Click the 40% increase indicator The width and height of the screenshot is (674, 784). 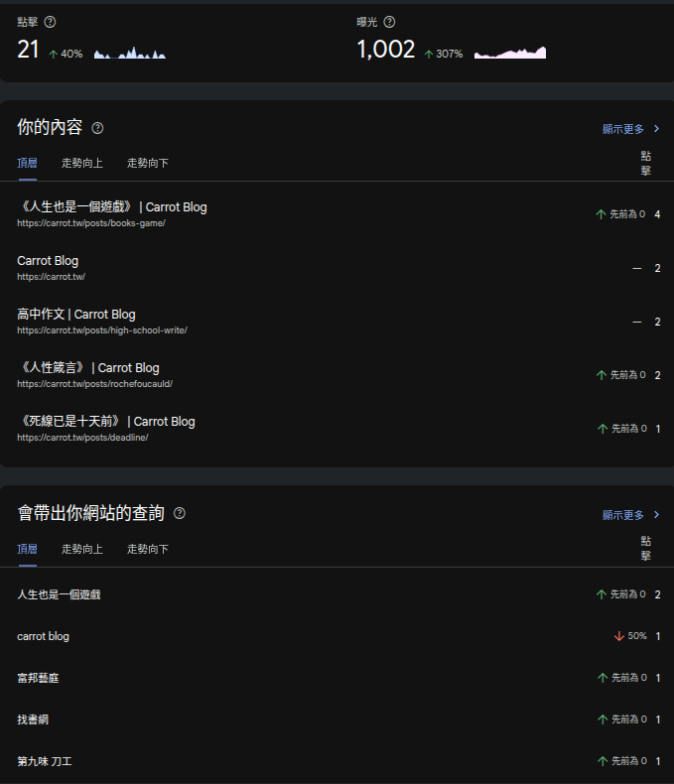pos(66,54)
